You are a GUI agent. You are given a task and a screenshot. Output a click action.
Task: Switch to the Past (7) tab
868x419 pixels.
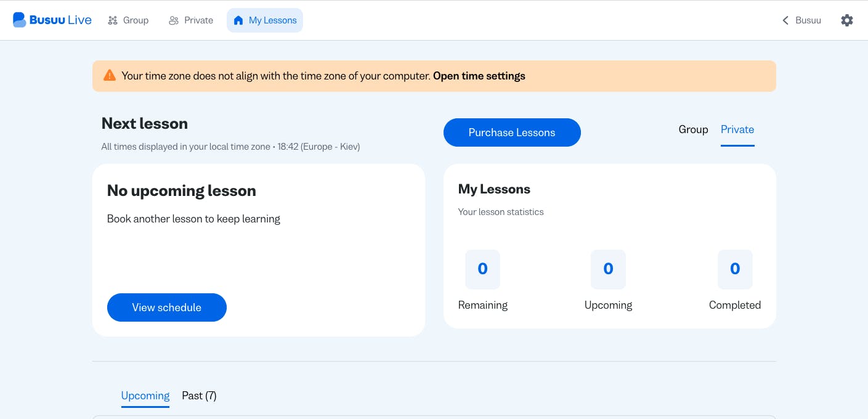[x=199, y=396]
